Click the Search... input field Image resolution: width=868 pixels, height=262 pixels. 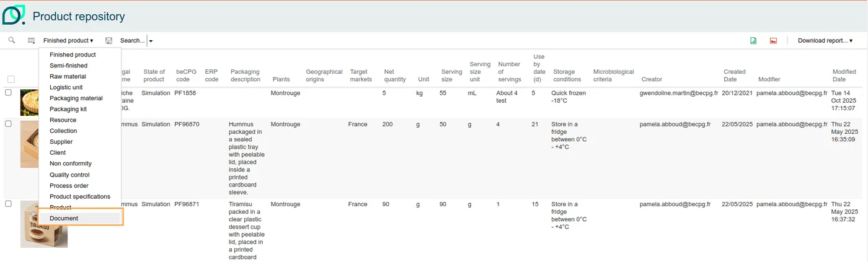tap(132, 41)
